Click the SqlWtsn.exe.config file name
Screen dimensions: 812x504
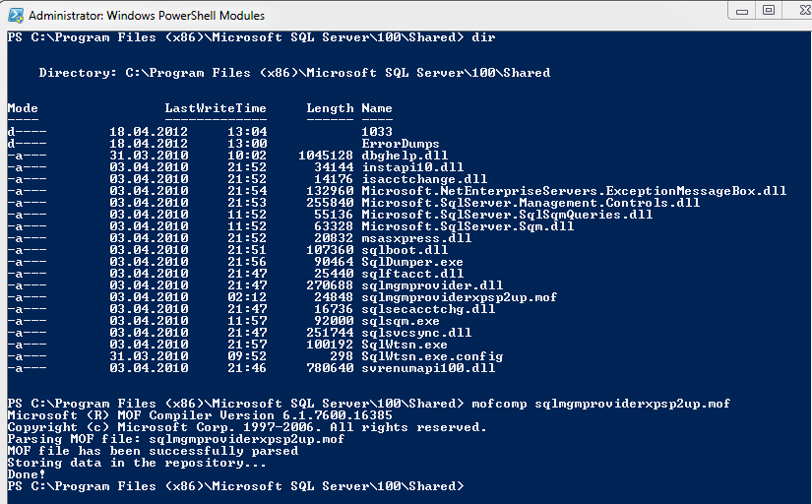(x=432, y=356)
